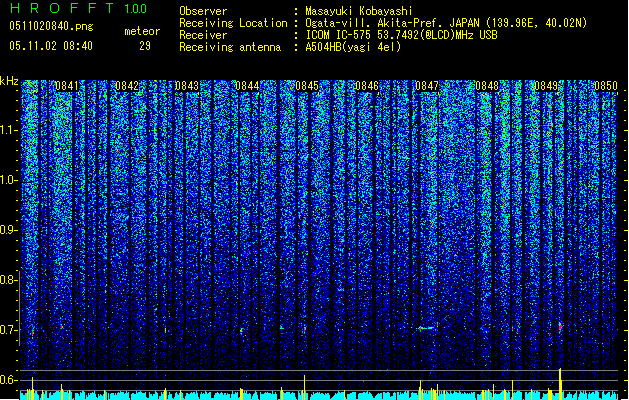This screenshot has width=629, height=400.
Task: Click the Receiving Location label
Action: click(x=233, y=23)
